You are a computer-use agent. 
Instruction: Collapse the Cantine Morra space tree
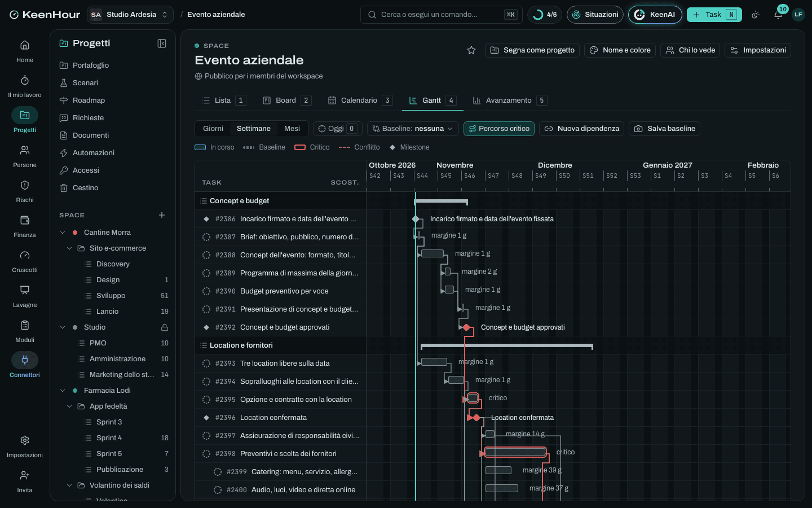pyautogui.click(x=63, y=233)
